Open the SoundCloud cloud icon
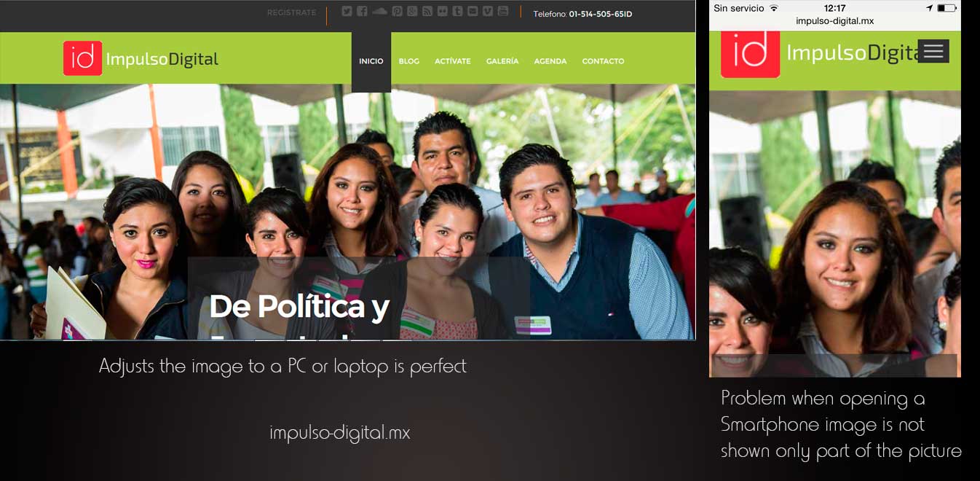The image size is (980, 481). (x=379, y=11)
